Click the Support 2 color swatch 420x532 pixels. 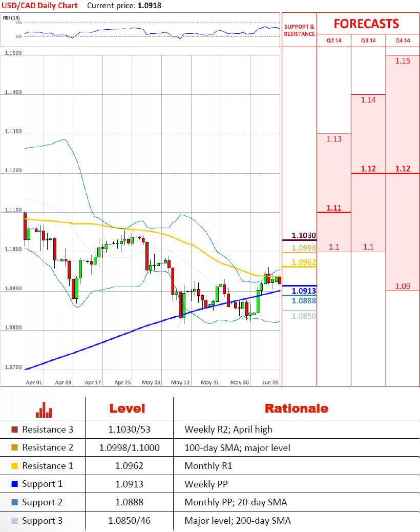[x=14, y=502]
